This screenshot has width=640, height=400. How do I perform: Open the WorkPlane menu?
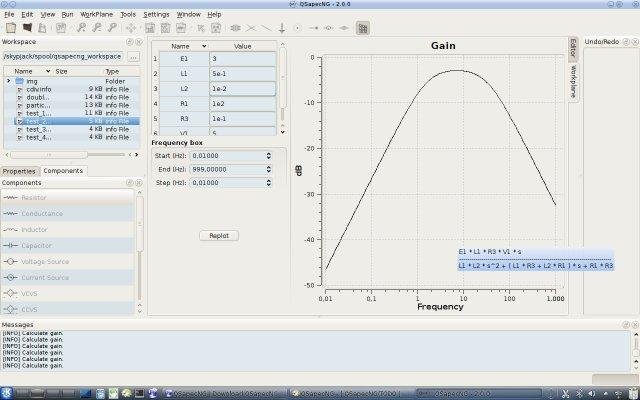click(96, 15)
